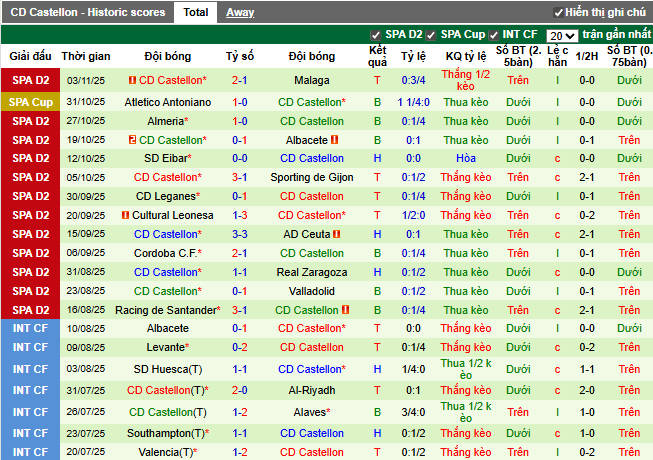This screenshot has height=460, width=653.
Task: Click the Kết quả column header
Action: pyautogui.click(x=377, y=56)
